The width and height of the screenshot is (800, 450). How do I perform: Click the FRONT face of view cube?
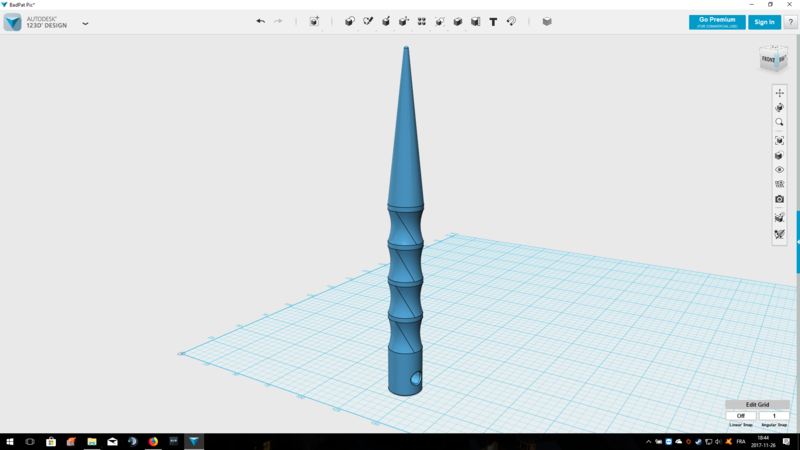[x=768, y=61]
